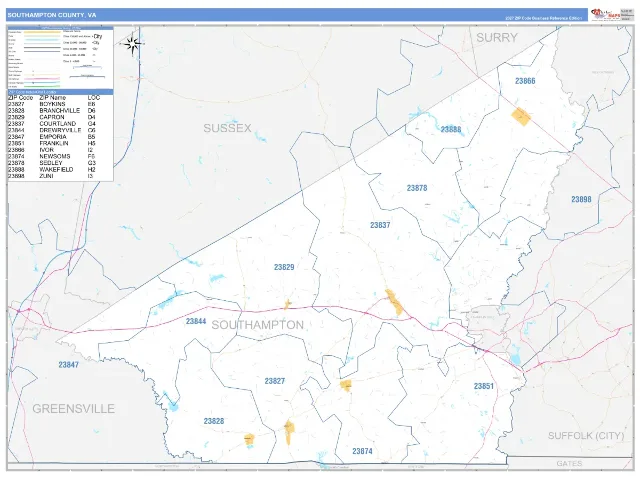Click the 23878 ZIP label on the map
Screen dimensions: 640x480
(x=417, y=188)
